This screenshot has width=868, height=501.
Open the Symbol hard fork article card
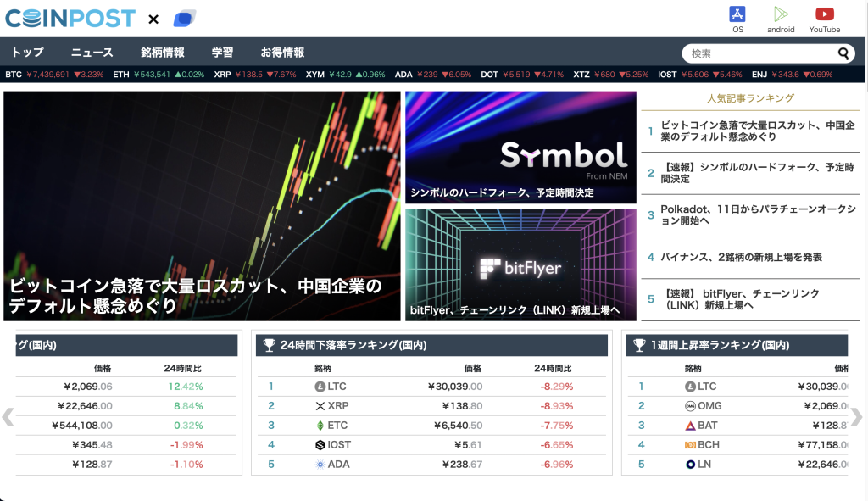pyautogui.click(x=521, y=148)
